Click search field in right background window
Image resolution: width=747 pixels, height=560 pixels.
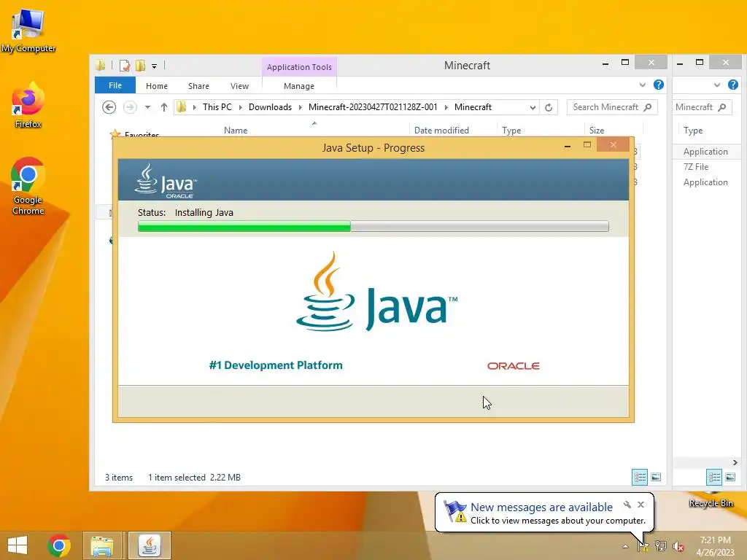click(x=701, y=107)
